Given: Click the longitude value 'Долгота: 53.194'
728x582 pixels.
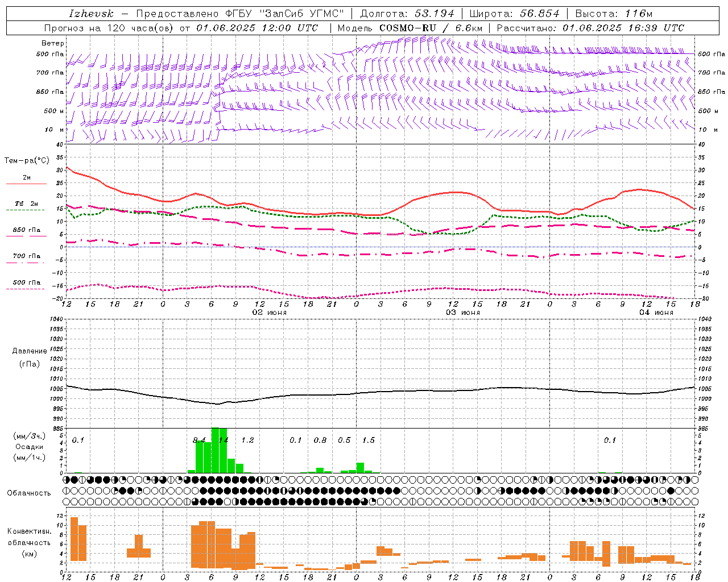Looking at the screenshot, I should 407,14.
